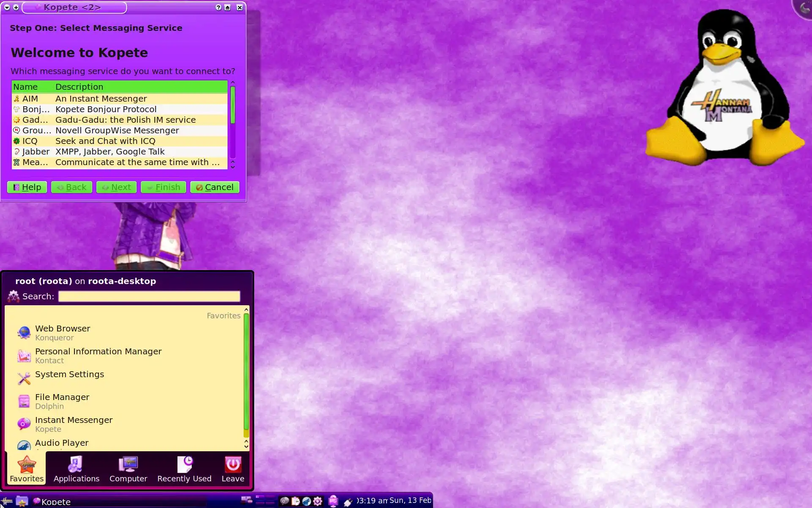Image resolution: width=812 pixels, height=508 pixels.
Task: Switch to Applications tab
Action: (x=76, y=469)
